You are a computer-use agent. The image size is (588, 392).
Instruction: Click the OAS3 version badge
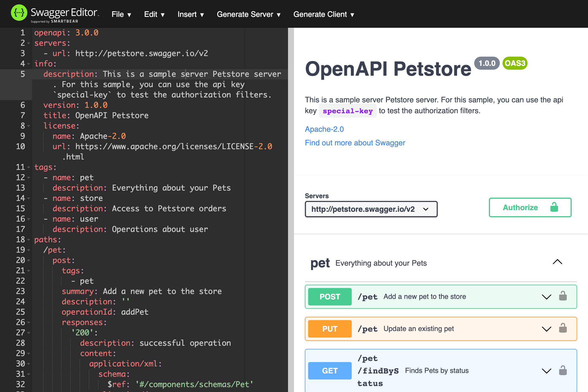pyautogui.click(x=514, y=63)
